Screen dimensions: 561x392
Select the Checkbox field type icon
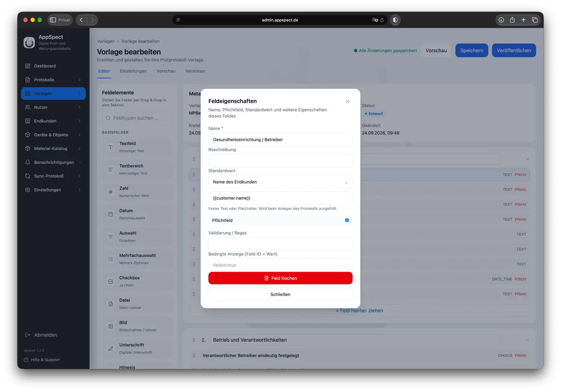click(111, 281)
